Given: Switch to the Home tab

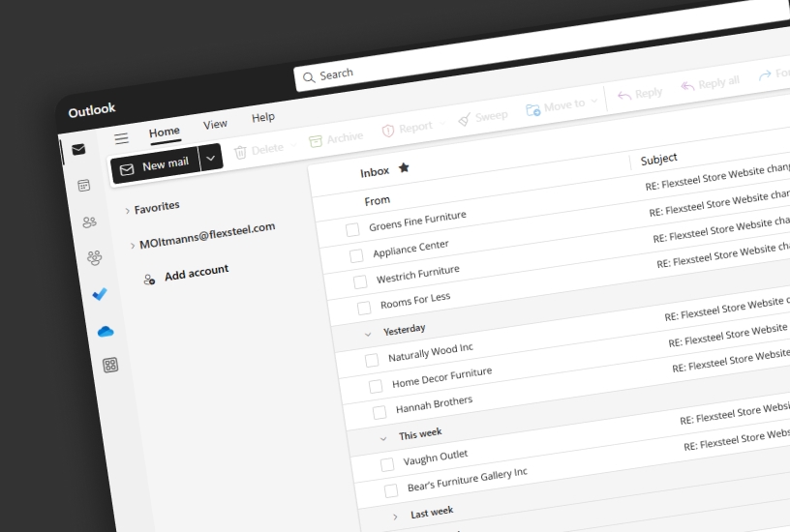Looking at the screenshot, I should point(165,133).
